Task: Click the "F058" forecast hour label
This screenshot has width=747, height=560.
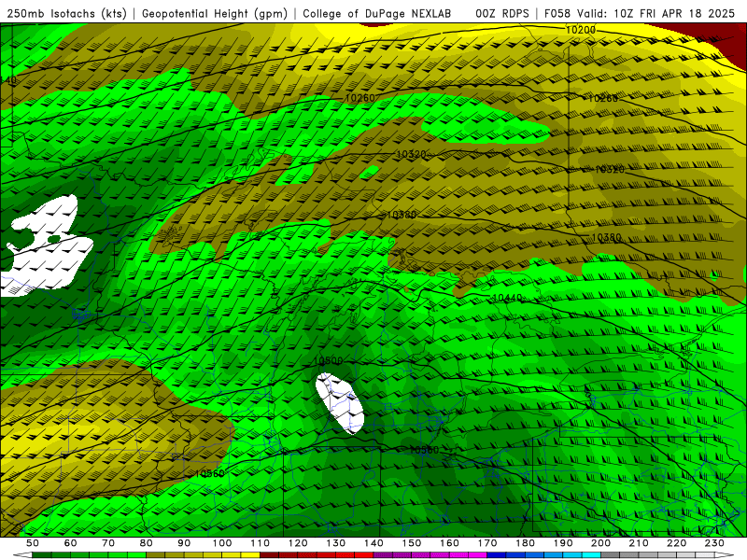Action: click(x=557, y=14)
